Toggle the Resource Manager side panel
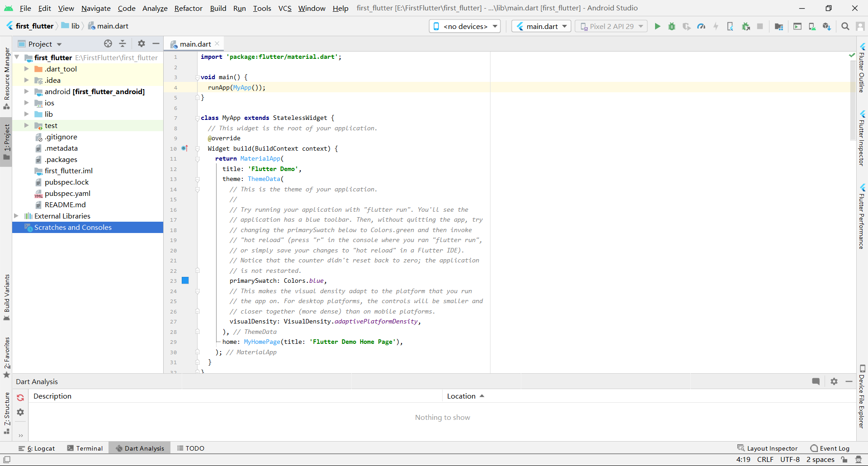 coord(7,78)
